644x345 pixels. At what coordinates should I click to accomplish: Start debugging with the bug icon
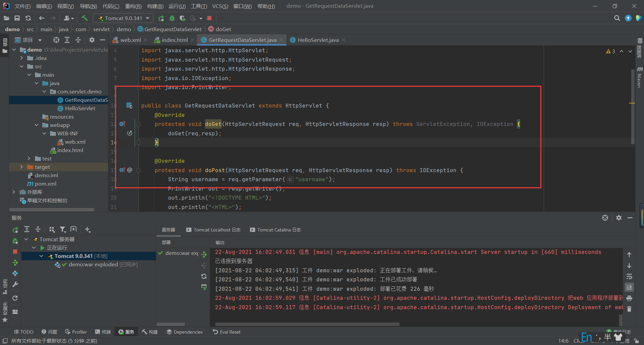point(172,18)
